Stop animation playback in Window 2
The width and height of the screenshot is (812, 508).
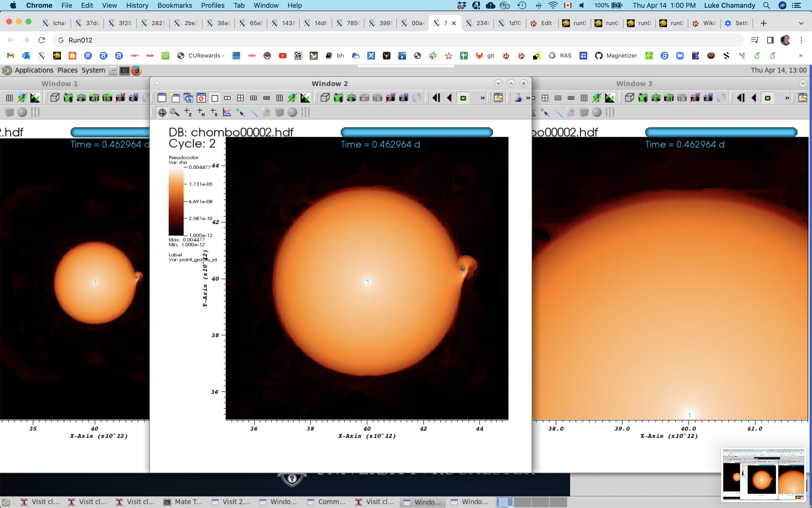pos(463,98)
